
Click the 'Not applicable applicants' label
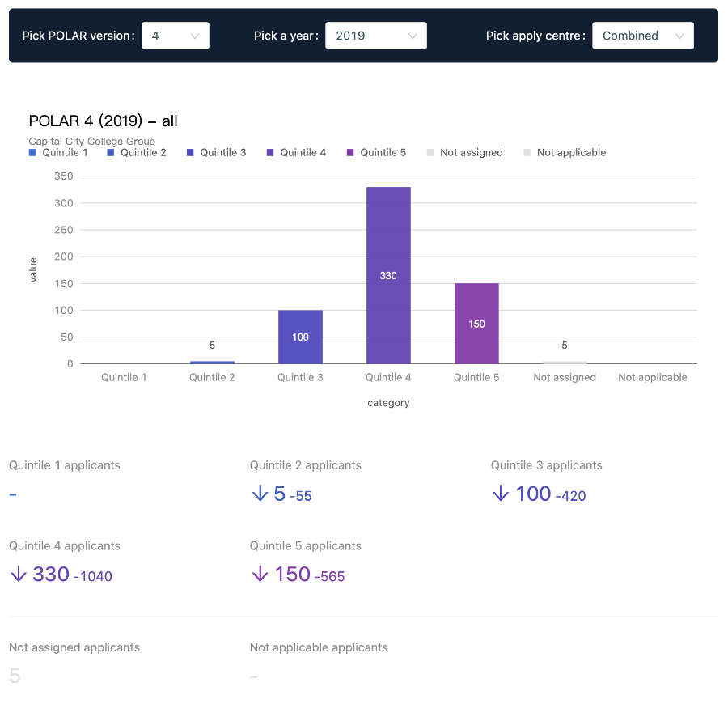(319, 647)
